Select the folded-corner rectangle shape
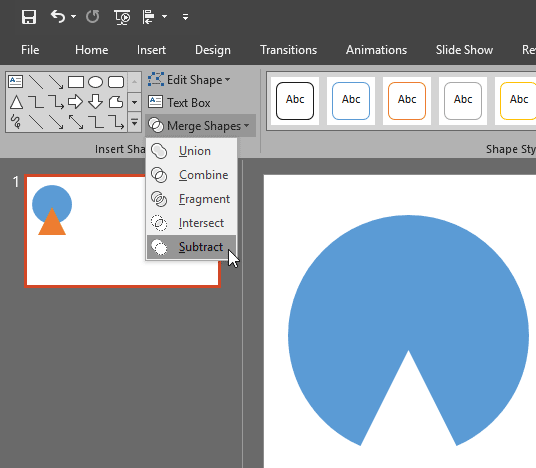 point(116,102)
